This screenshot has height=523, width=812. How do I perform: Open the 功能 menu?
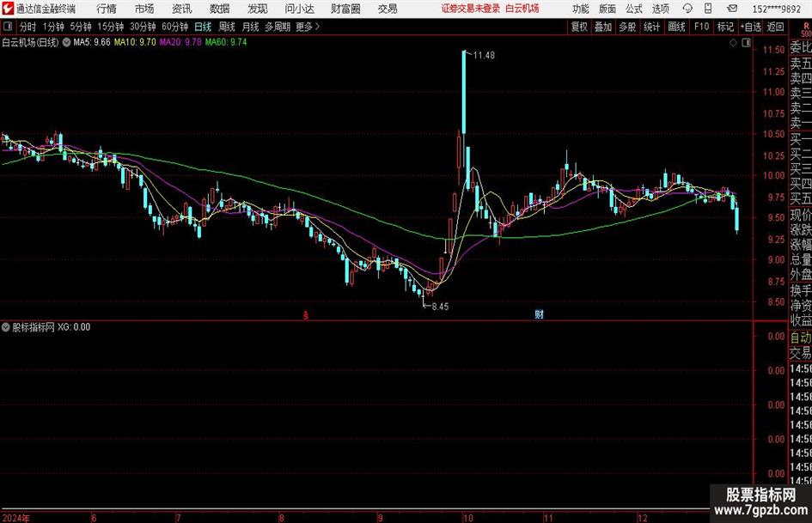(581, 9)
